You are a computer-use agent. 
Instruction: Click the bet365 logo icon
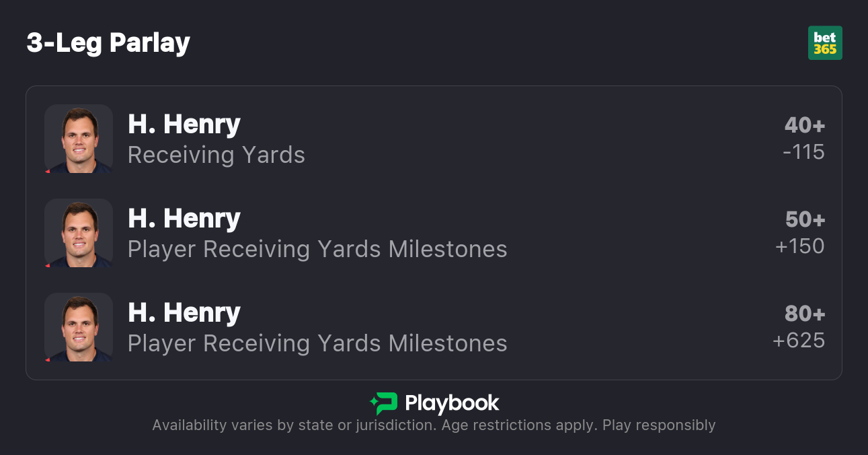(825, 43)
